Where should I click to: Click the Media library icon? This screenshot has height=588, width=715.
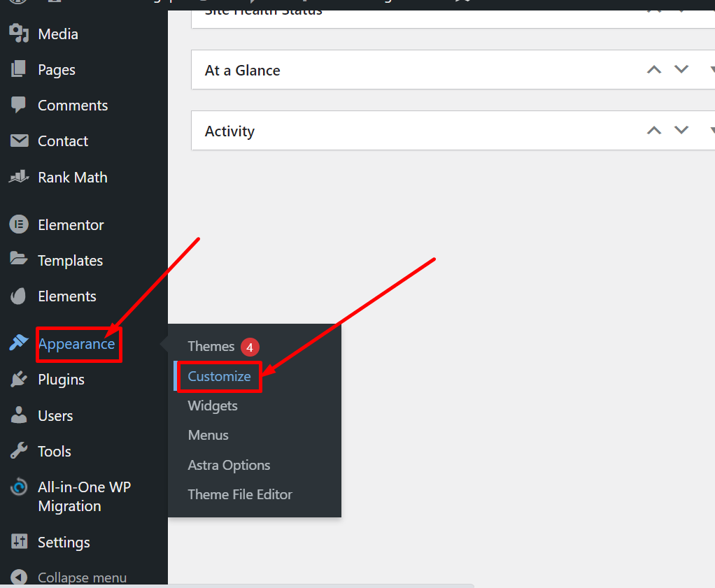coord(19,34)
